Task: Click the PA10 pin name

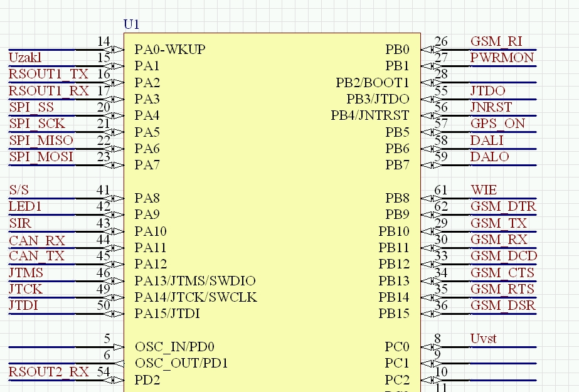Action: coord(151,231)
